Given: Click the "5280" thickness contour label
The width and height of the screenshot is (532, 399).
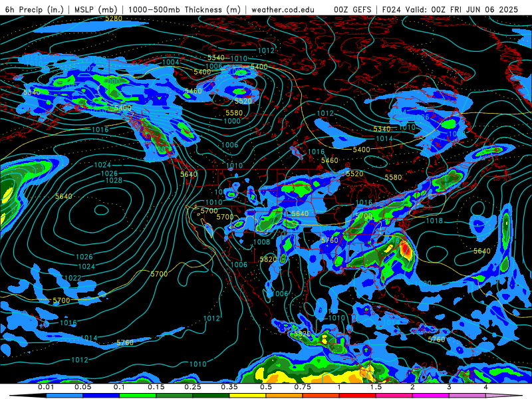Looking at the screenshot, I should coord(114,19).
